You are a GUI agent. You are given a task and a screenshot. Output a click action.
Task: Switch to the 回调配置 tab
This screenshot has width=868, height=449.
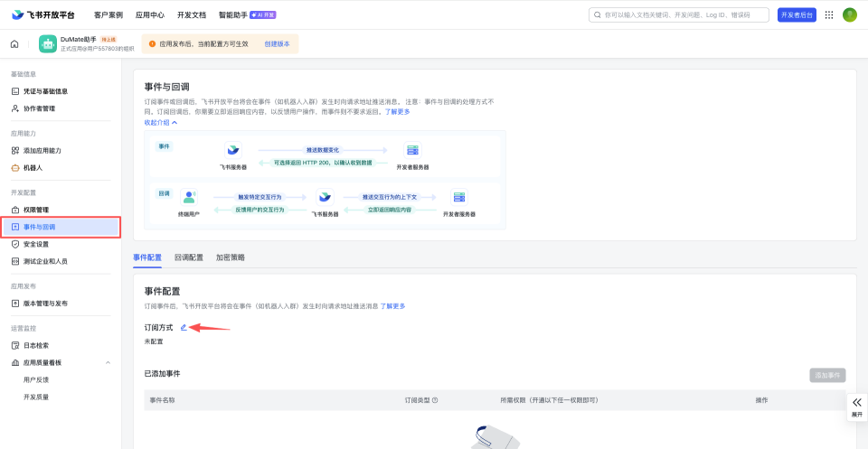pyautogui.click(x=188, y=257)
